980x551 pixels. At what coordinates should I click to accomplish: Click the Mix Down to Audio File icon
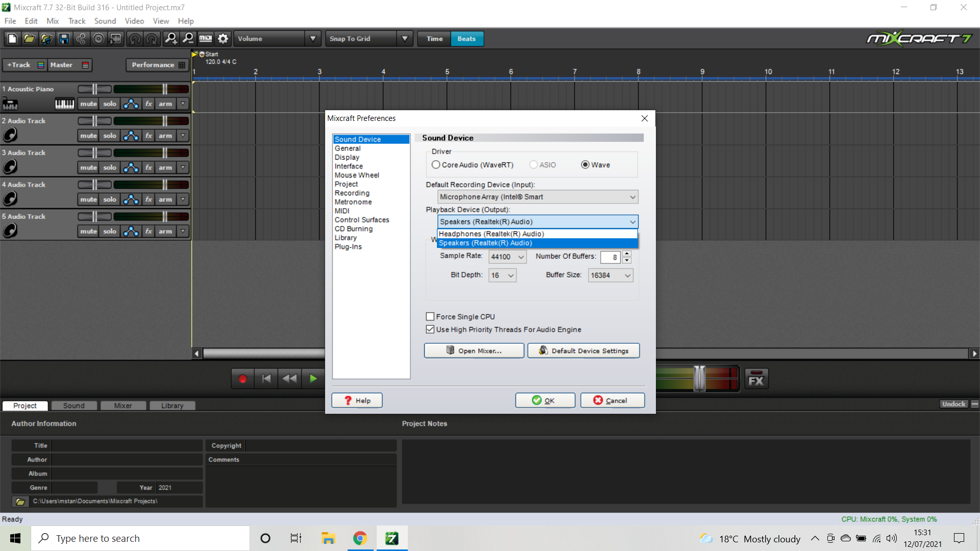click(116, 39)
